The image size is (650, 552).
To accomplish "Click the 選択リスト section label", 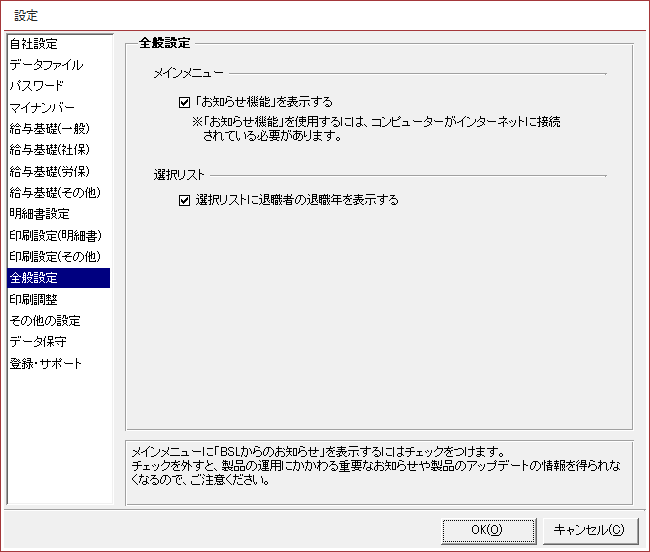I will click(179, 175).
